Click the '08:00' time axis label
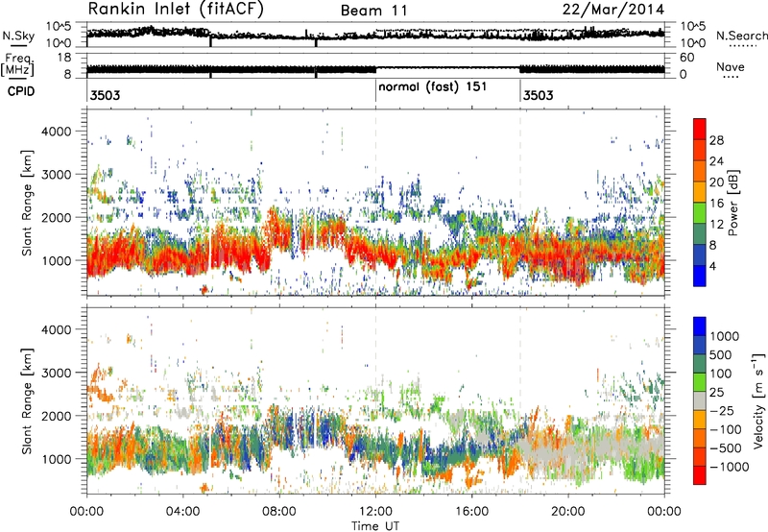This screenshot has height=532, width=768. [x=279, y=512]
